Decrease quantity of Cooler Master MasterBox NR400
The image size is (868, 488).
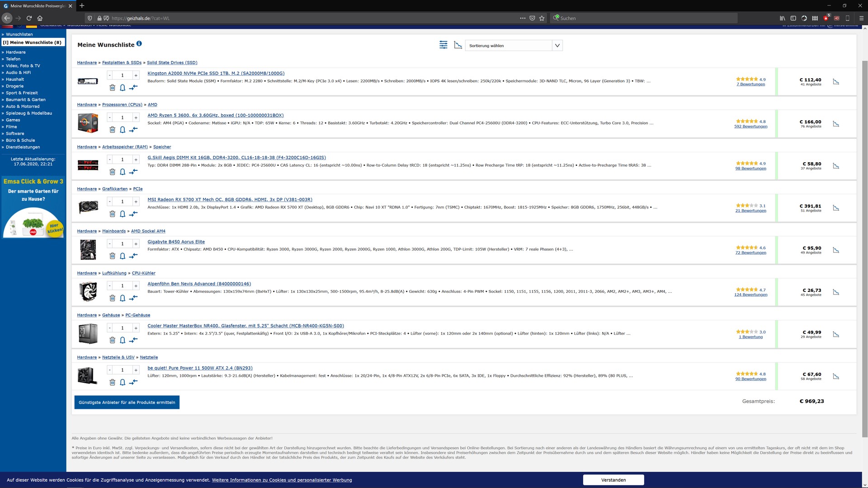pos(109,328)
